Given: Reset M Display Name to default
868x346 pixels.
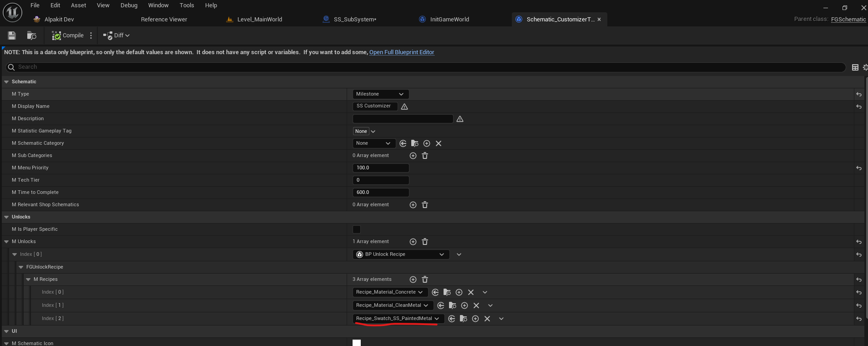Looking at the screenshot, I should (859, 107).
